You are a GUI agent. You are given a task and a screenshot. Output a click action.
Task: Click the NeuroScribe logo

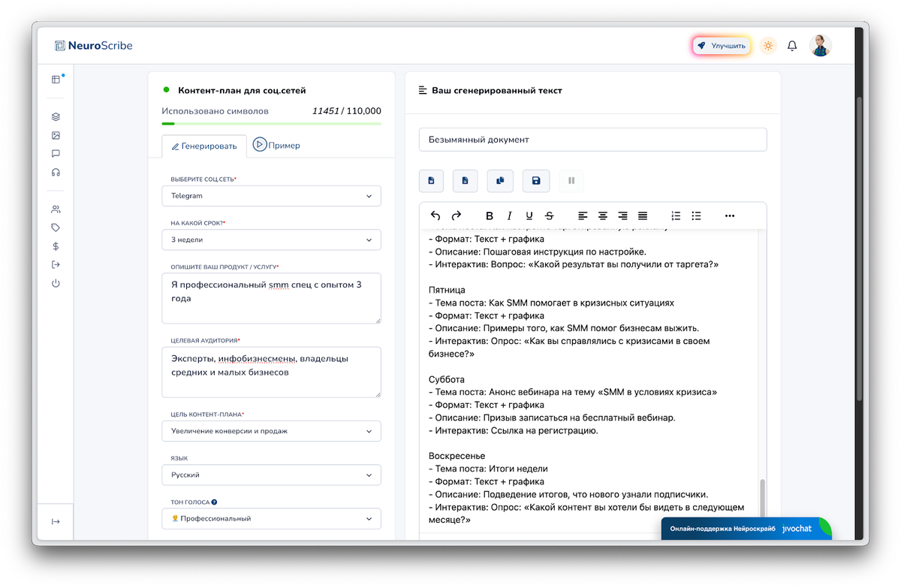coord(93,46)
